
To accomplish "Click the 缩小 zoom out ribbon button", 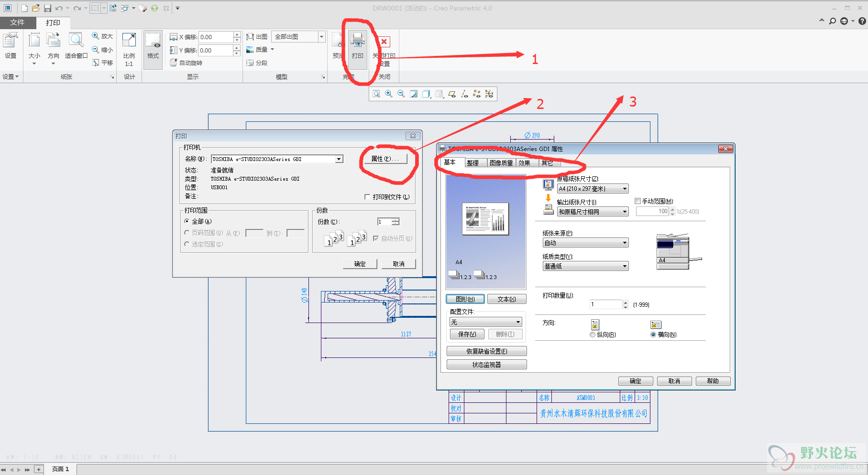I will pyautogui.click(x=102, y=50).
